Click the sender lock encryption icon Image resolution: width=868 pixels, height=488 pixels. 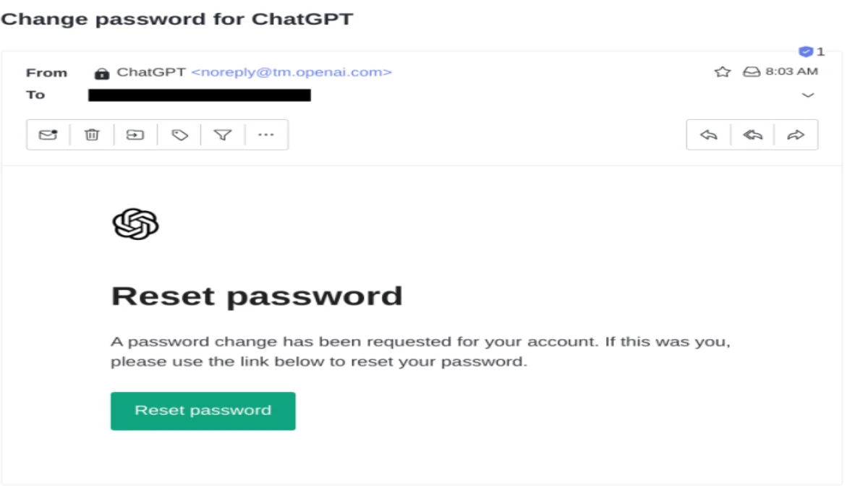point(102,73)
